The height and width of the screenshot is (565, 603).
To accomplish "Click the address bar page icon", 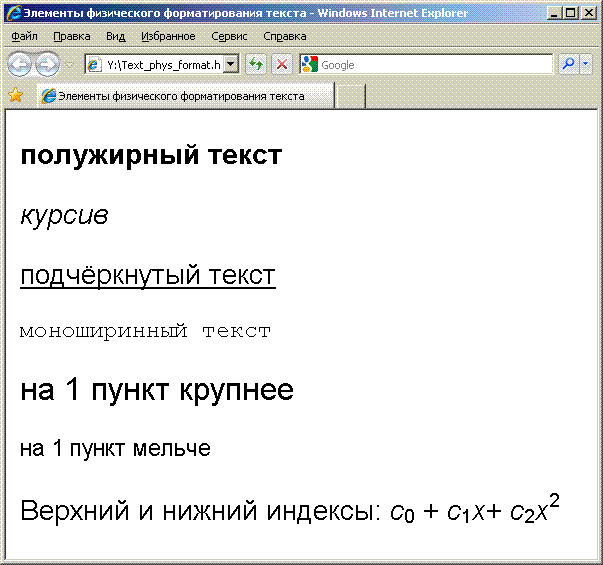I will 93,65.
